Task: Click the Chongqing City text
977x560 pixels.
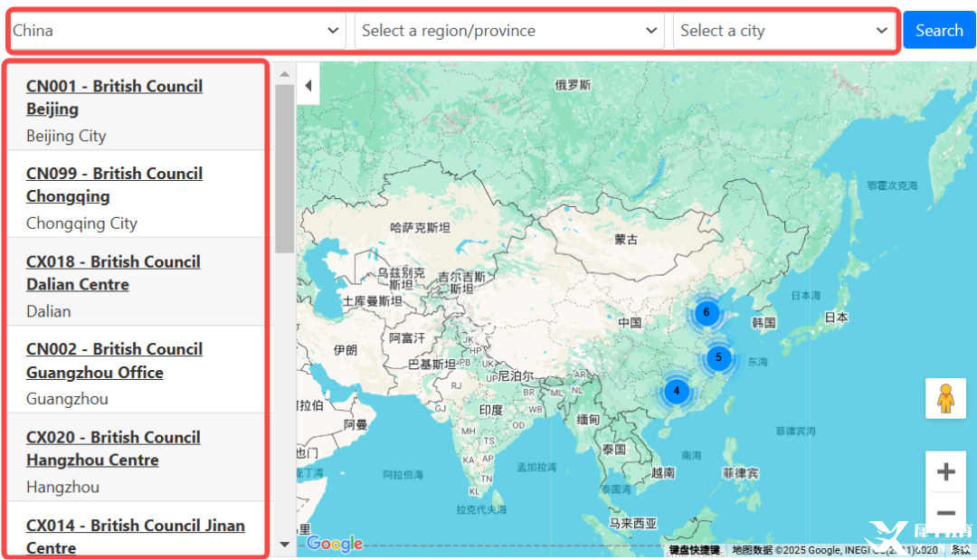Action: 81,223
